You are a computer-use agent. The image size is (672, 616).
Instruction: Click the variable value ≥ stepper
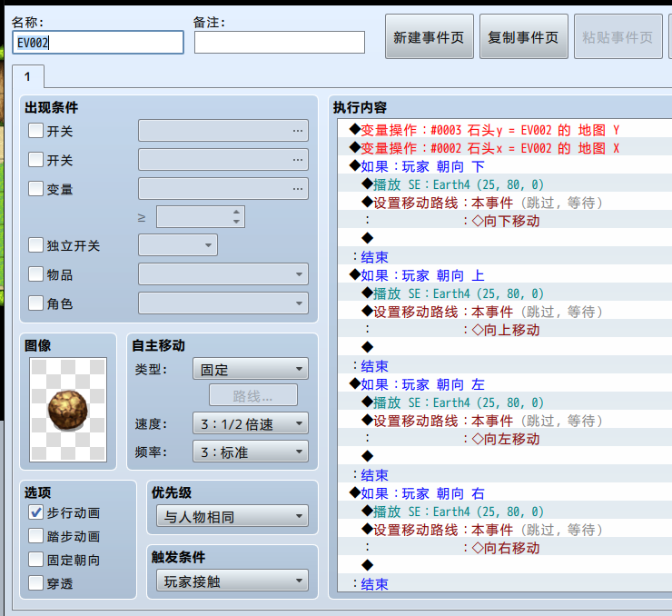click(201, 217)
